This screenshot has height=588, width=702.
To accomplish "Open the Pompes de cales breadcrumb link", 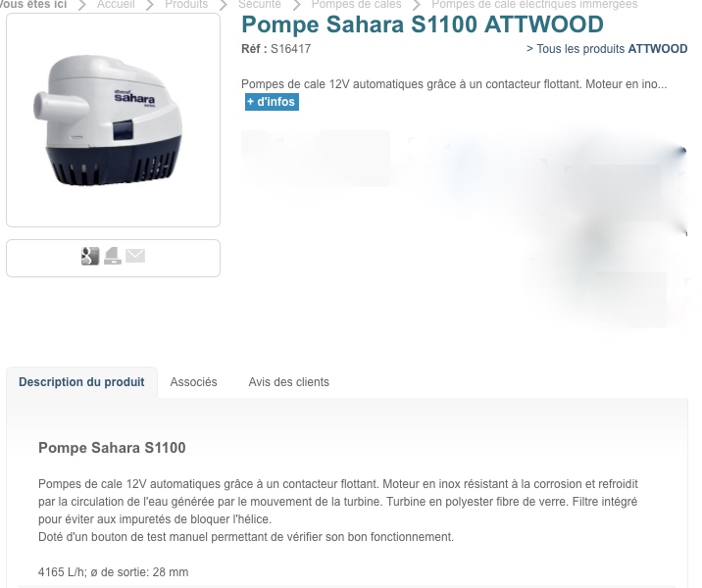I will tap(356, 5).
